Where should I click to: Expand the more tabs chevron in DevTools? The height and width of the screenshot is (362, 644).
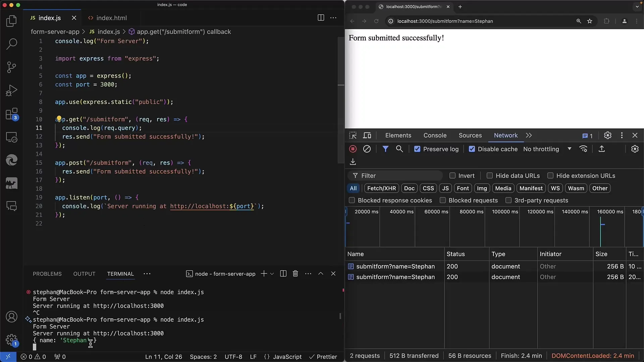529,135
